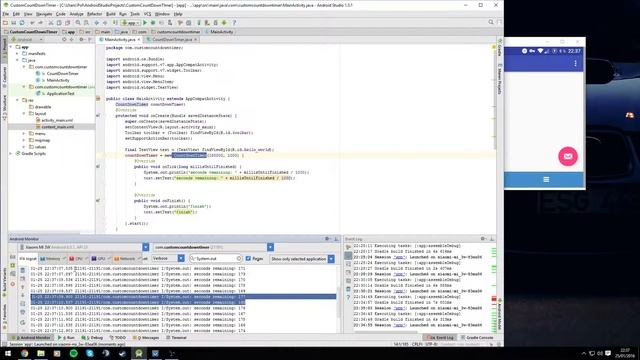The width and height of the screenshot is (640, 360).
Task: Open the VCS menu
Action: coord(147,14)
